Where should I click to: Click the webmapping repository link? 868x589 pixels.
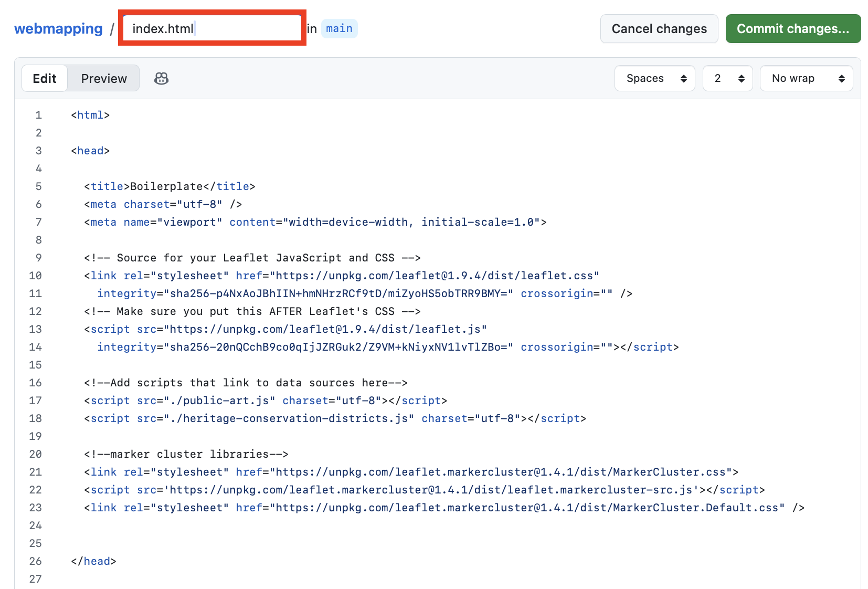click(x=58, y=29)
